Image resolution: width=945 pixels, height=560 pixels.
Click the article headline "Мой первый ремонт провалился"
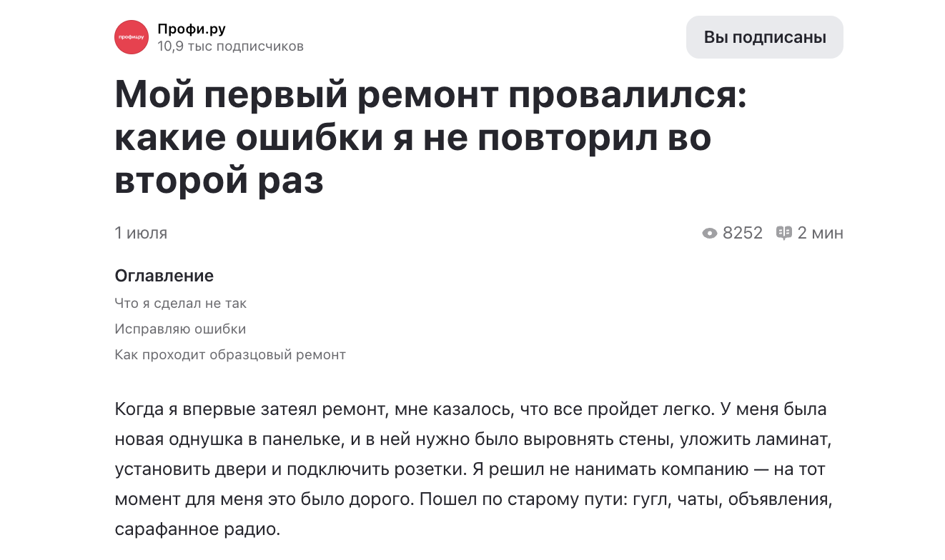pyautogui.click(x=430, y=96)
